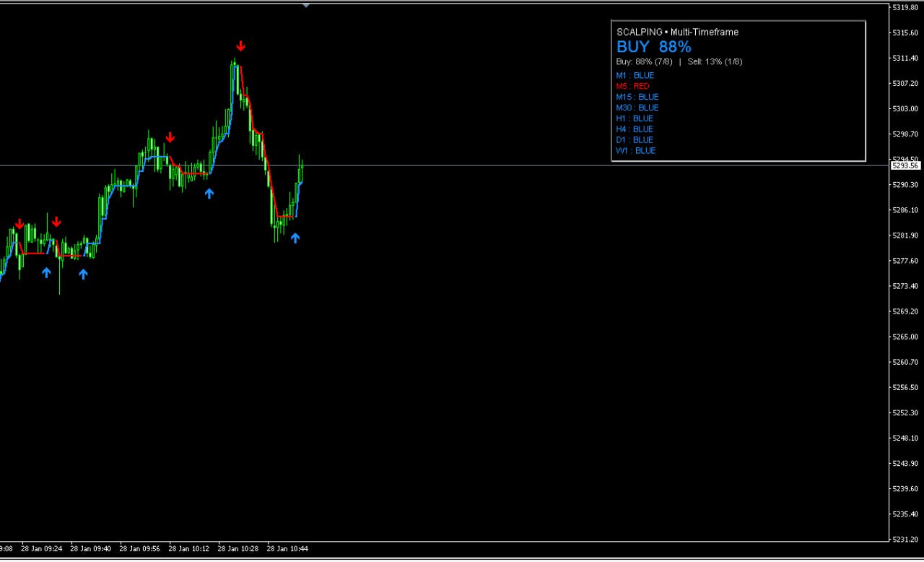924x562 pixels.
Task: Click the most recent blue buy arrow
Action: (295, 238)
